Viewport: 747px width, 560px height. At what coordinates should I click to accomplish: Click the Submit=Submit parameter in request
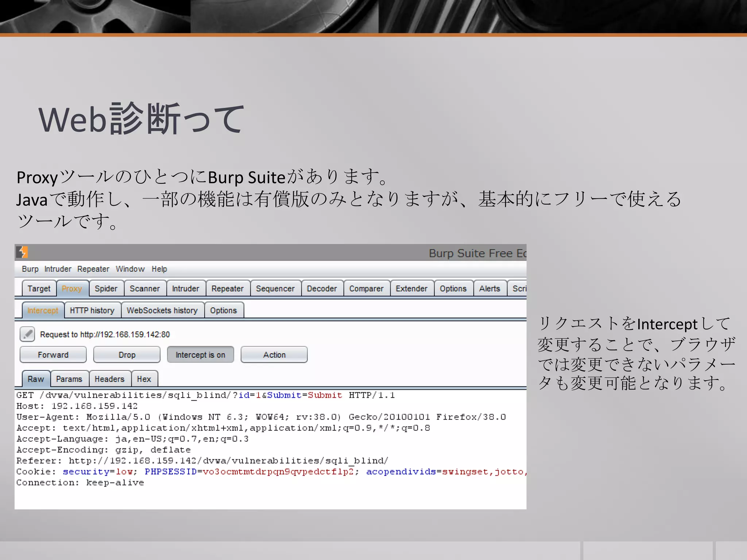pyautogui.click(x=305, y=395)
